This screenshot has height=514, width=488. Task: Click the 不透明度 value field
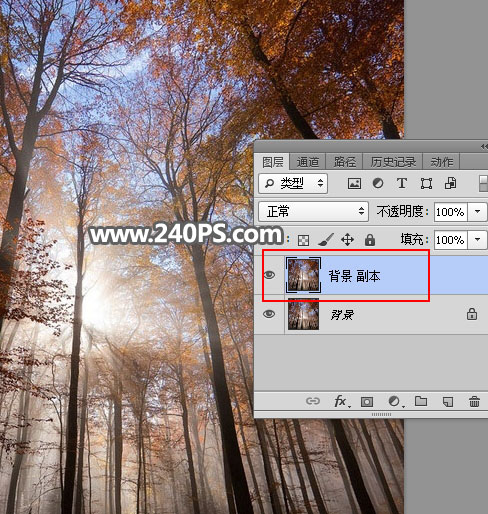pos(450,212)
